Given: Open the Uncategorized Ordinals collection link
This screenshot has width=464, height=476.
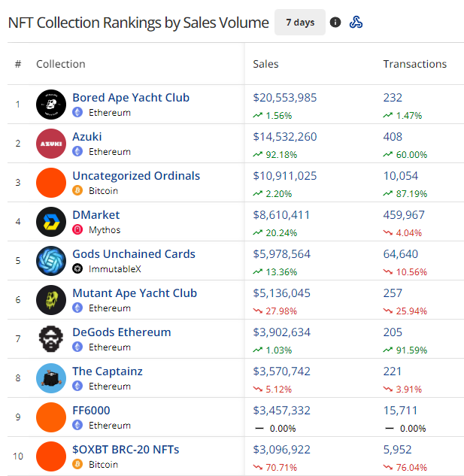Looking at the screenshot, I should click(136, 176).
